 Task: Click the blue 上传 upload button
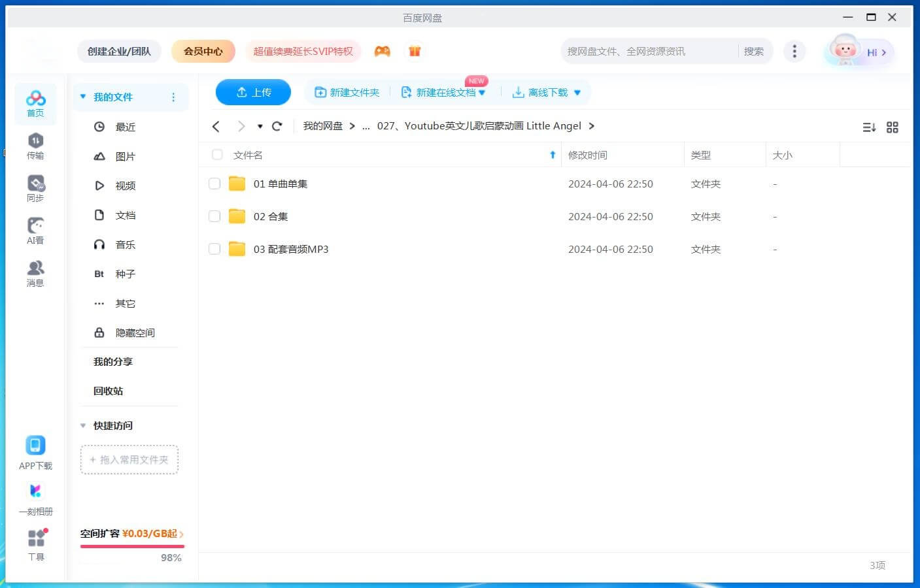coord(253,92)
